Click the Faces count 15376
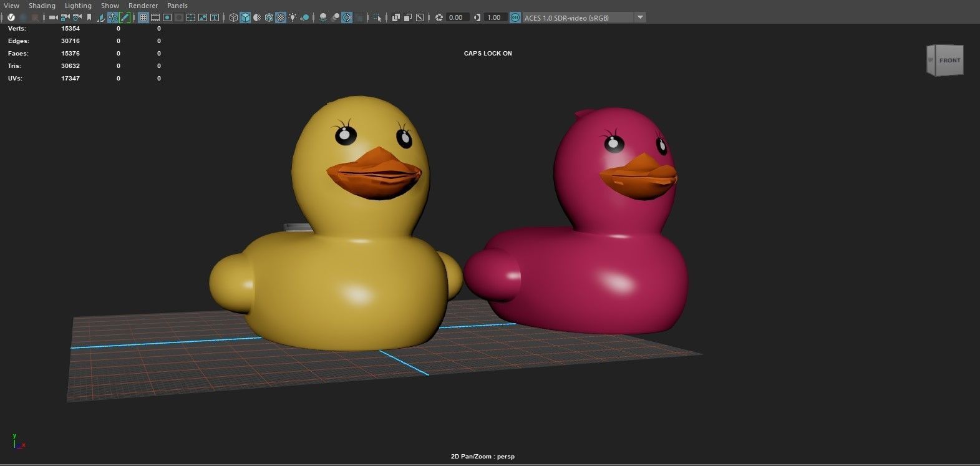The width and height of the screenshot is (980, 466). click(70, 53)
